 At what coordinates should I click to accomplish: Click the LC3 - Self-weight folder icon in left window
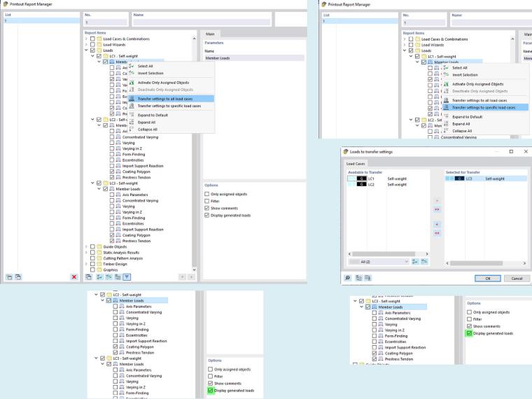[106, 183]
